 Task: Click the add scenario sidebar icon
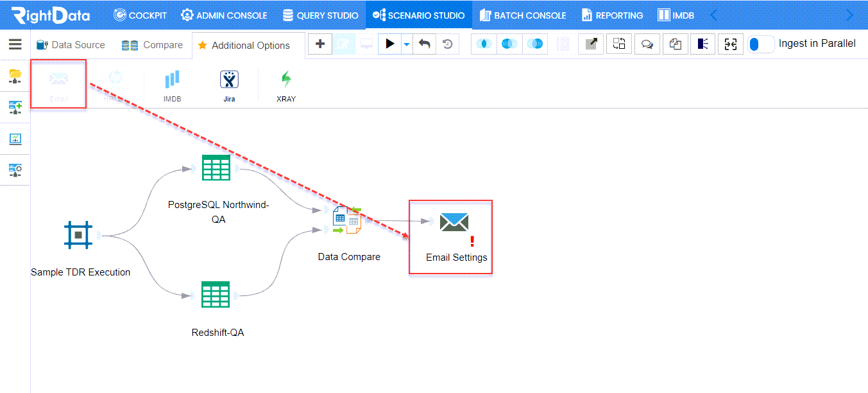point(15,107)
